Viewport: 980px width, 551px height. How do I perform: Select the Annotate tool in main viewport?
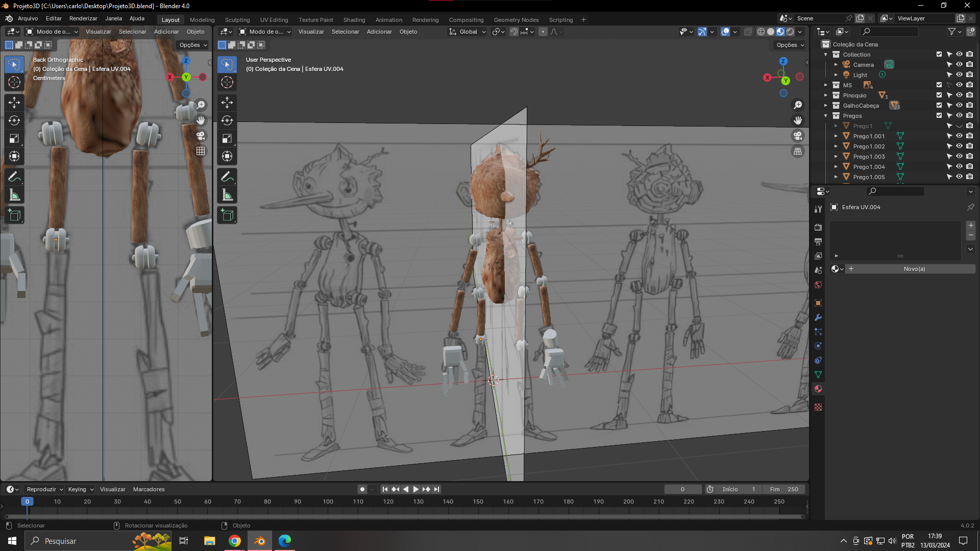(x=227, y=177)
